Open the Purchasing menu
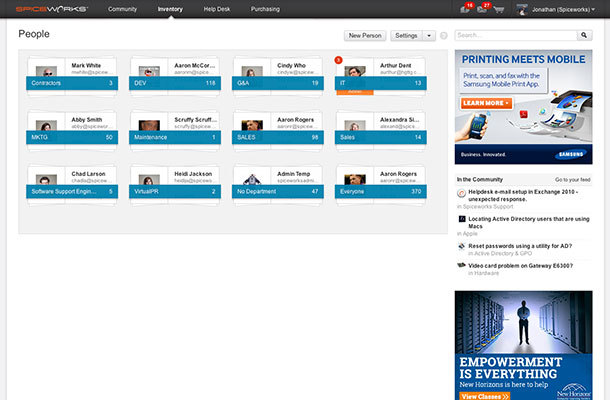 point(265,9)
